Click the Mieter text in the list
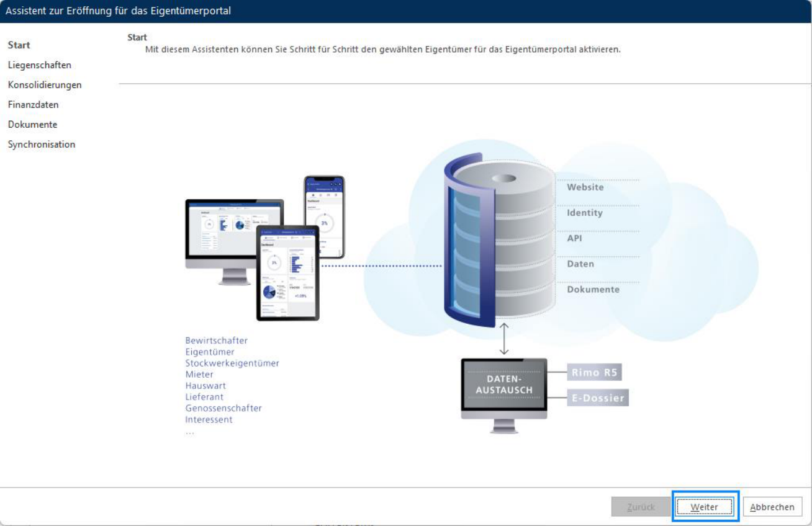 click(199, 374)
